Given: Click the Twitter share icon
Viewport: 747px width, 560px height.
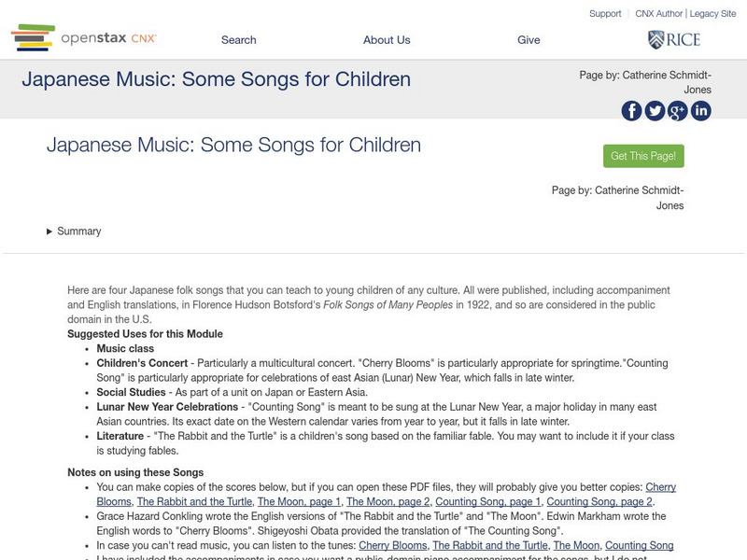Looking at the screenshot, I should [x=655, y=111].
